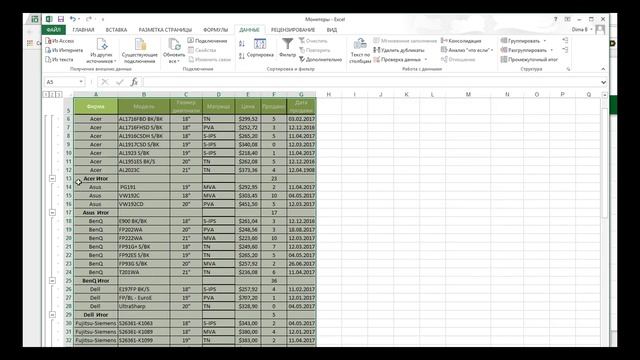Image resolution: width=640 pixels, height=360 pixels.
Task: Open the Структура dialog launcher
Action: pos(568,69)
